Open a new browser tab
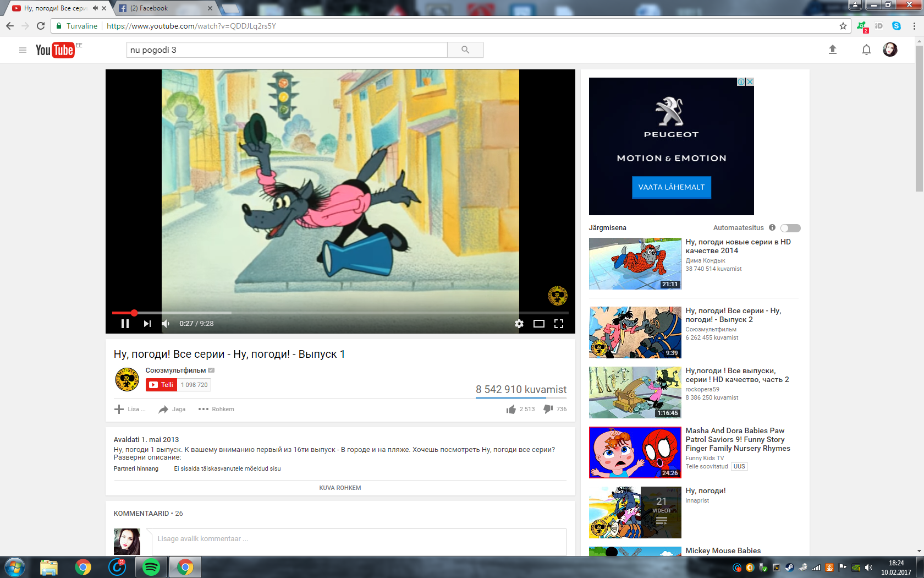 tap(230, 9)
